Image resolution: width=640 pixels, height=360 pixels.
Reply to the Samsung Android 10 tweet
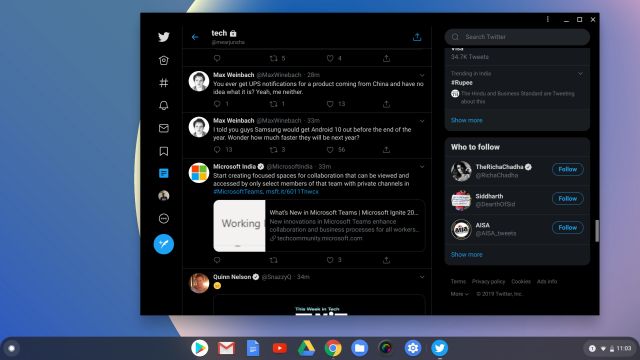point(217,150)
